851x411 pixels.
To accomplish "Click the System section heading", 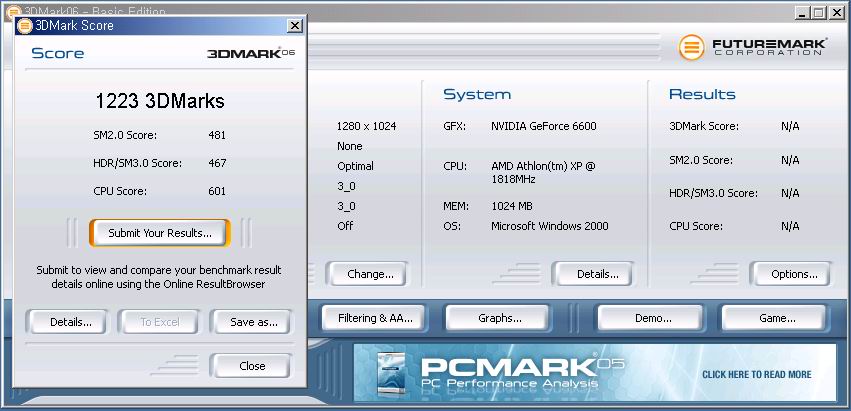I will [x=477, y=94].
